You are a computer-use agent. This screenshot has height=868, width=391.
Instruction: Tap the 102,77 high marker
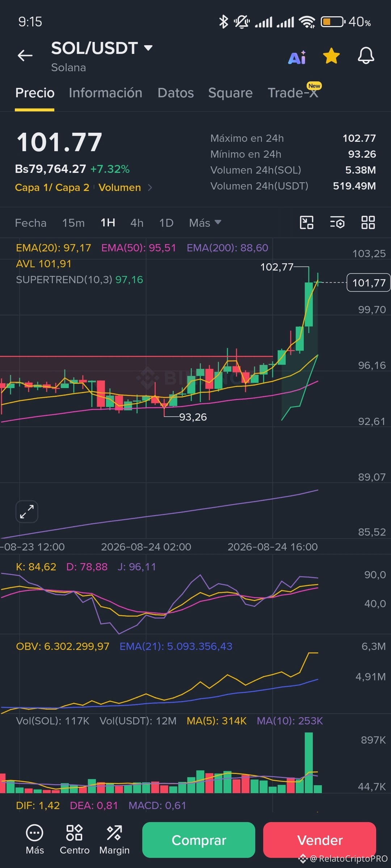[x=277, y=267]
